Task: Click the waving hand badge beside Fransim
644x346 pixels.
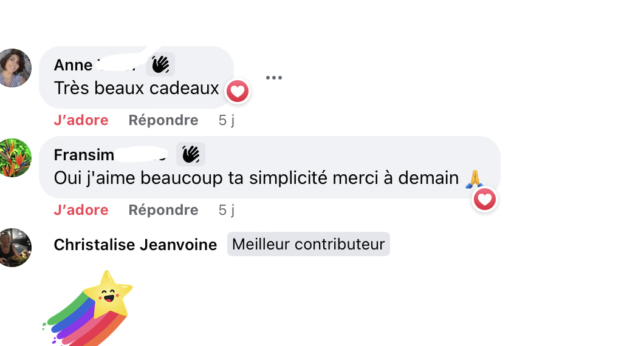Action: click(x=191, y=155)
